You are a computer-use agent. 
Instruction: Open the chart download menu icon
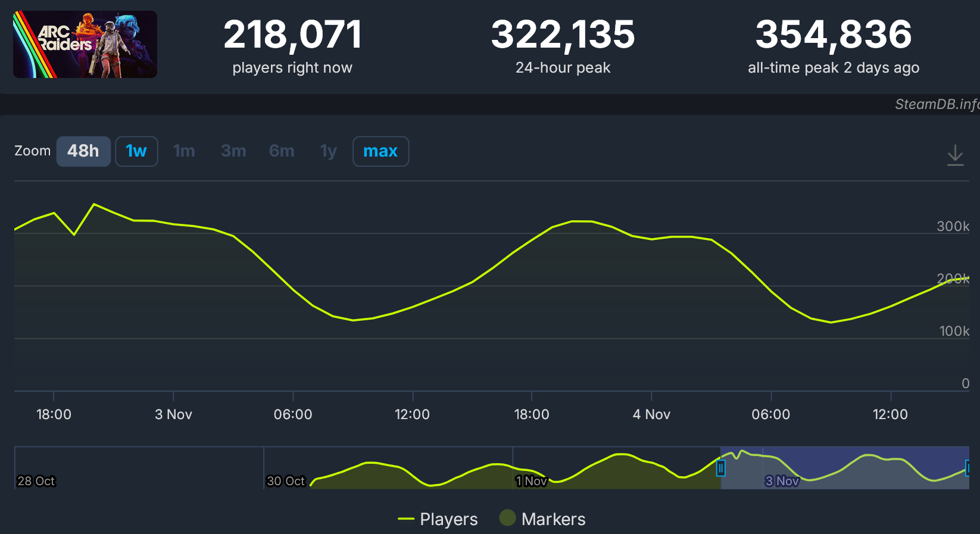(x=955, y=155)
